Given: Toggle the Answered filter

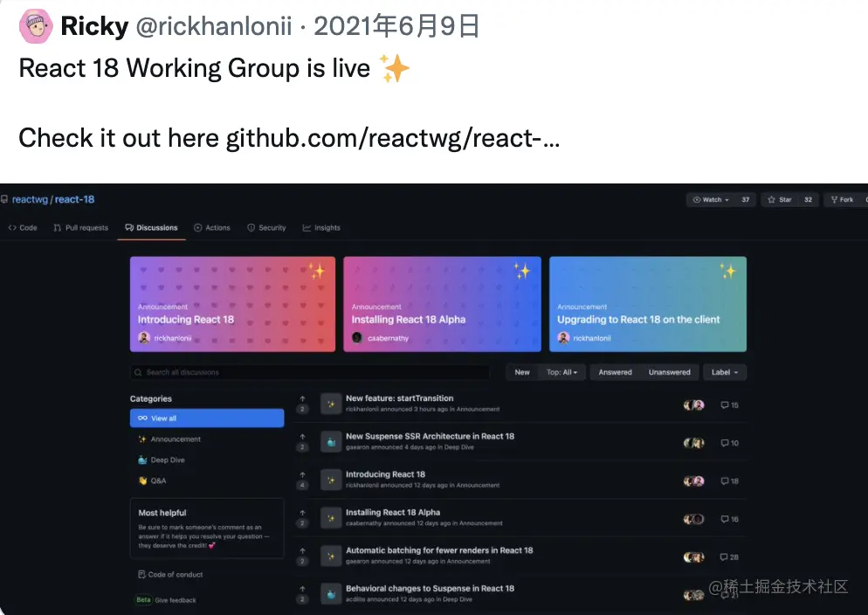Looking at the screenshot, I should tap(615, 372).
